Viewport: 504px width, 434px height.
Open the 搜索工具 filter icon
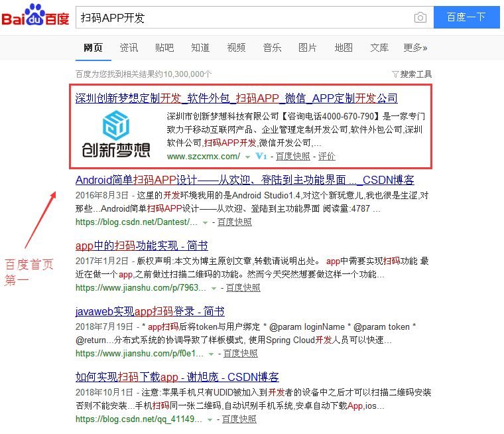click(395, 74)
